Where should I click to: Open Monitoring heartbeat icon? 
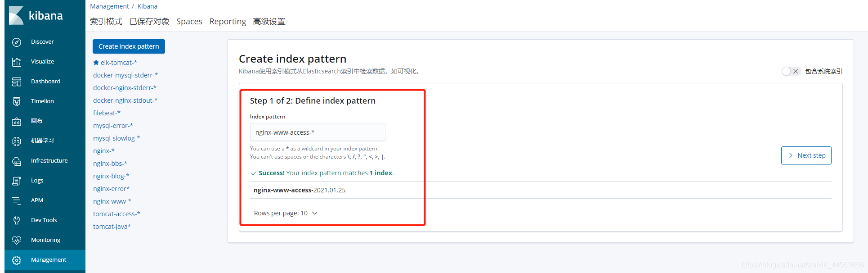pos(17,240)
